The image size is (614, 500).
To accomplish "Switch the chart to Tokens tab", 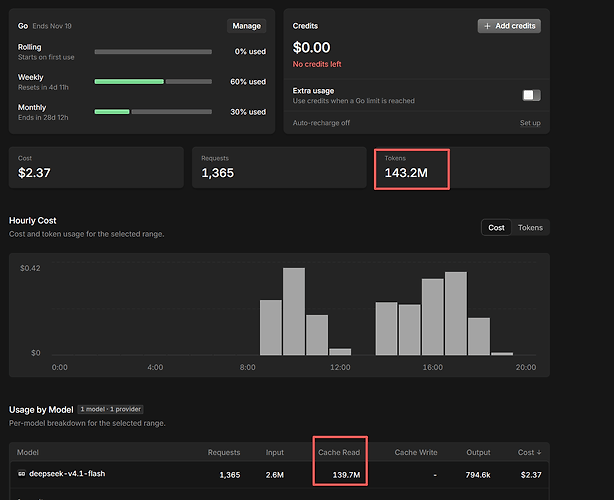I will click(x=530, y=227).
